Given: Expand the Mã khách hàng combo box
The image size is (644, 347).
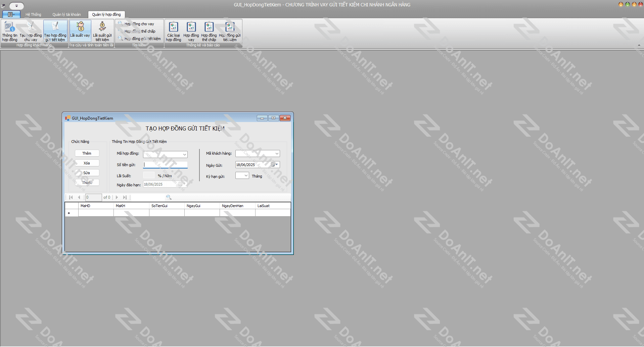Looking at the screenshot, I should 277,154.
